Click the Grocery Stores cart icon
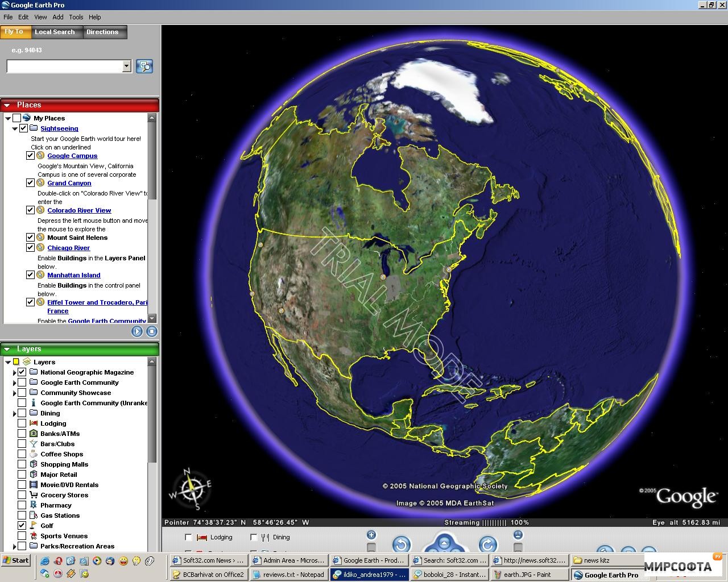 34,495
